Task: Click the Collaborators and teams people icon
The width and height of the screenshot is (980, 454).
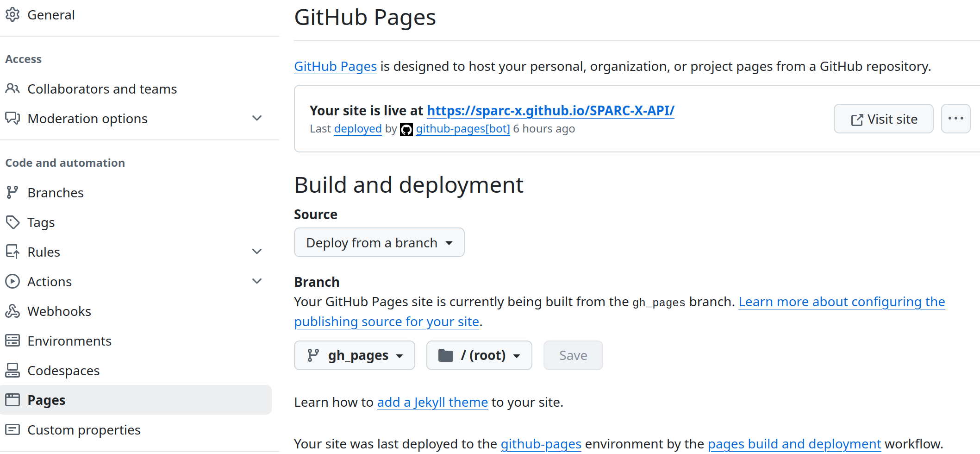Action: tap(12, 88)
